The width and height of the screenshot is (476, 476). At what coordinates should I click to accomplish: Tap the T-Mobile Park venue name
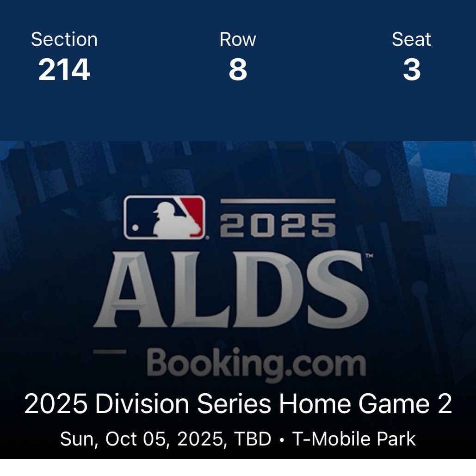pos(354,439)
